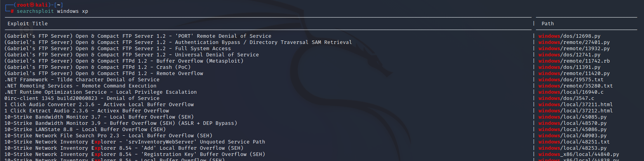Image resolution: width=644 pixels, height=161 pixels.
Task: Click the windows/local/37211.html path
Action: point(576,105)
